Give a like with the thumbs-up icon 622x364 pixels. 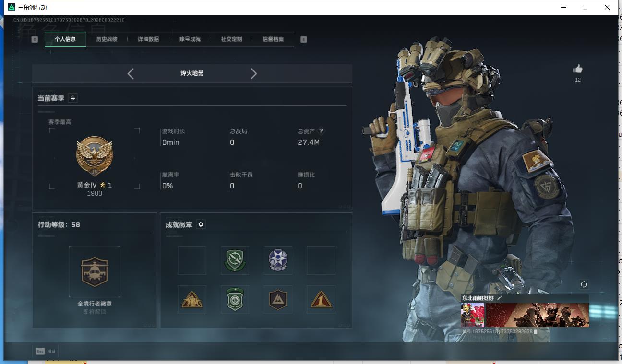[578, 69]
